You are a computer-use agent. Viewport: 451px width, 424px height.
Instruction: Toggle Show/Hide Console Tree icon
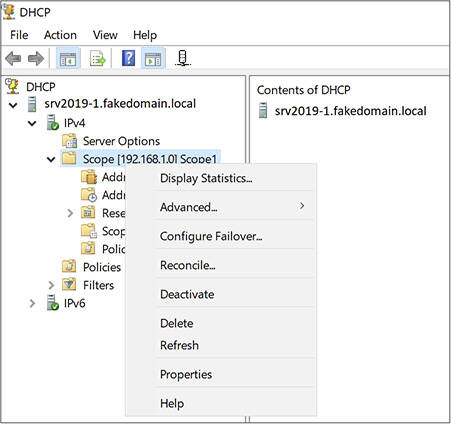point(68,59)
